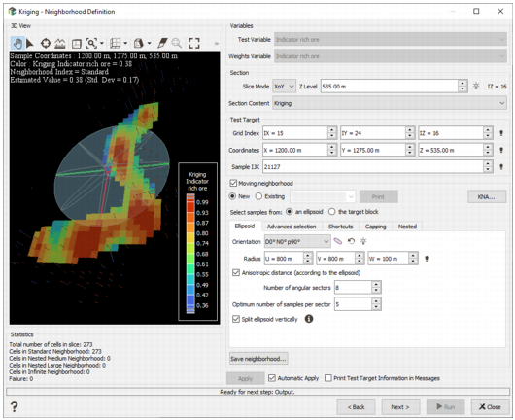Click the light bulb icon beside Z Level

[x=476, y=87]
